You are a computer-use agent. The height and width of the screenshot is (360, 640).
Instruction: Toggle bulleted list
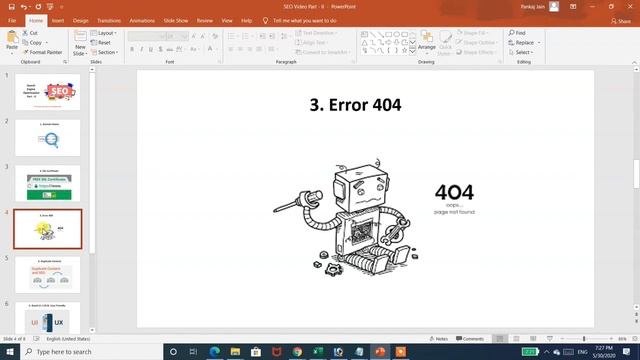(232, 37)
